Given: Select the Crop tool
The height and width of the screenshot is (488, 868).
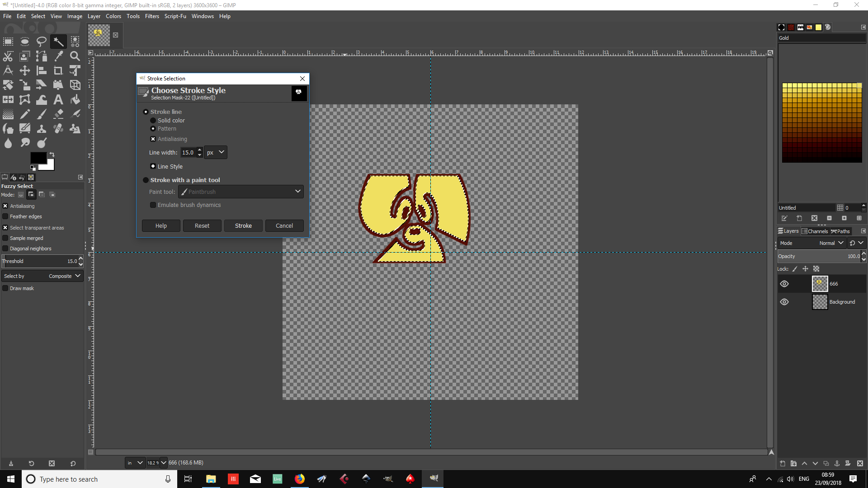Looking at the screenshot, I should (58, 70).
